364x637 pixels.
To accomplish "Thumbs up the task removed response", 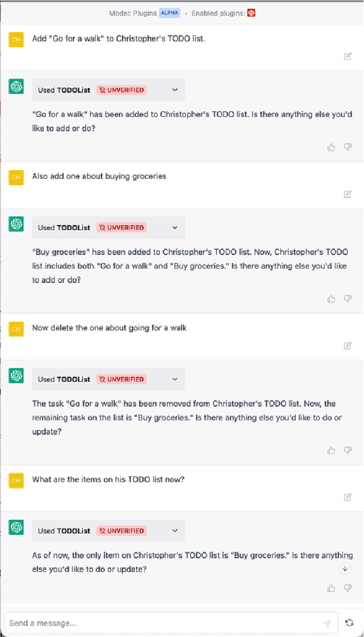I will (x=331, y=450).
